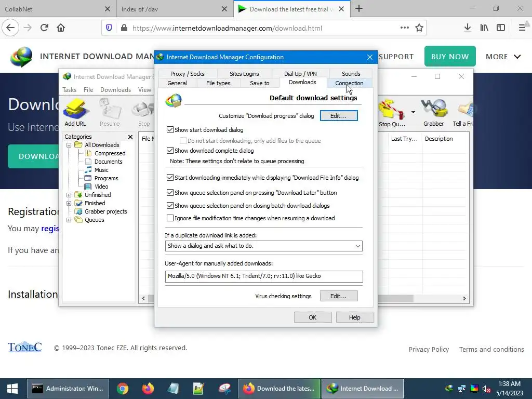The height and width of the screenshot is (399, 532).
Task: Open Chrome from taskbar
Action: (x=123, y=389)
